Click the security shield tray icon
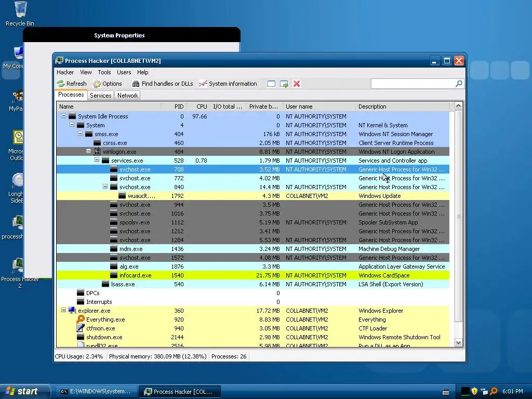532x399 pixels. click(x=475, y=391)
